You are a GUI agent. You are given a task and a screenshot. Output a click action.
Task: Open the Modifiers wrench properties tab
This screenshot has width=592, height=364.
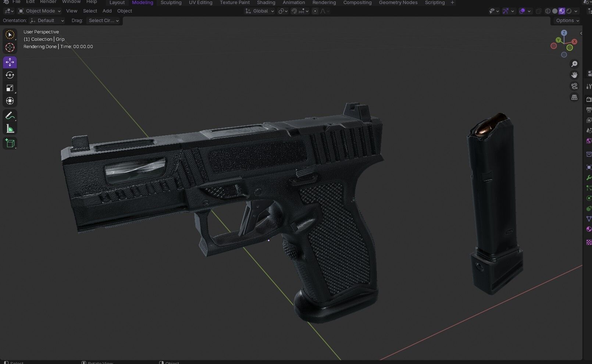(589, 178)
